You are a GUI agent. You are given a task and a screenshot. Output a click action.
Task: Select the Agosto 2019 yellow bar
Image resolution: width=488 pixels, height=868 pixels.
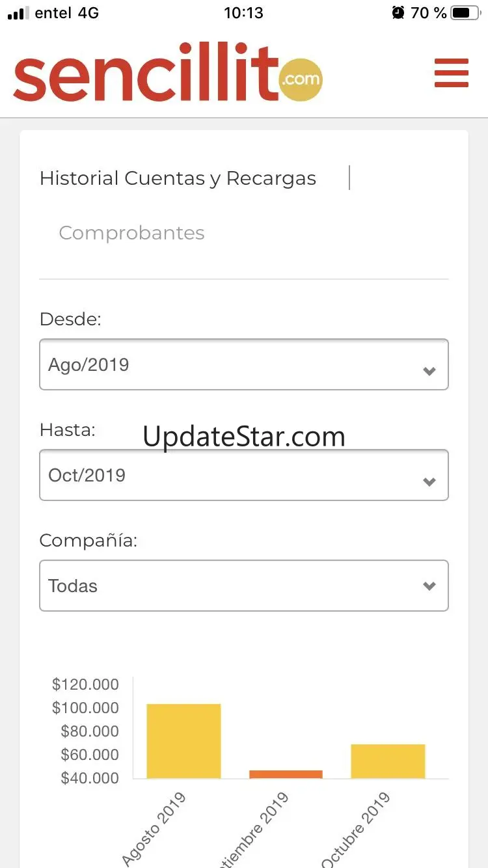click(183, 741)
